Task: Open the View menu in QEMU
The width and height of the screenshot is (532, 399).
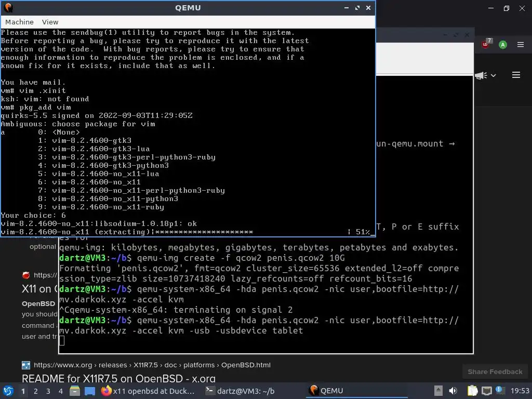Action: pos(50,22)
